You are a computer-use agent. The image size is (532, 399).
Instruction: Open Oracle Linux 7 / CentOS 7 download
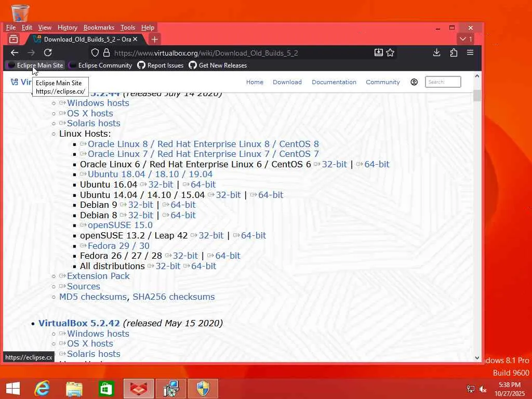tap(203, 154)
